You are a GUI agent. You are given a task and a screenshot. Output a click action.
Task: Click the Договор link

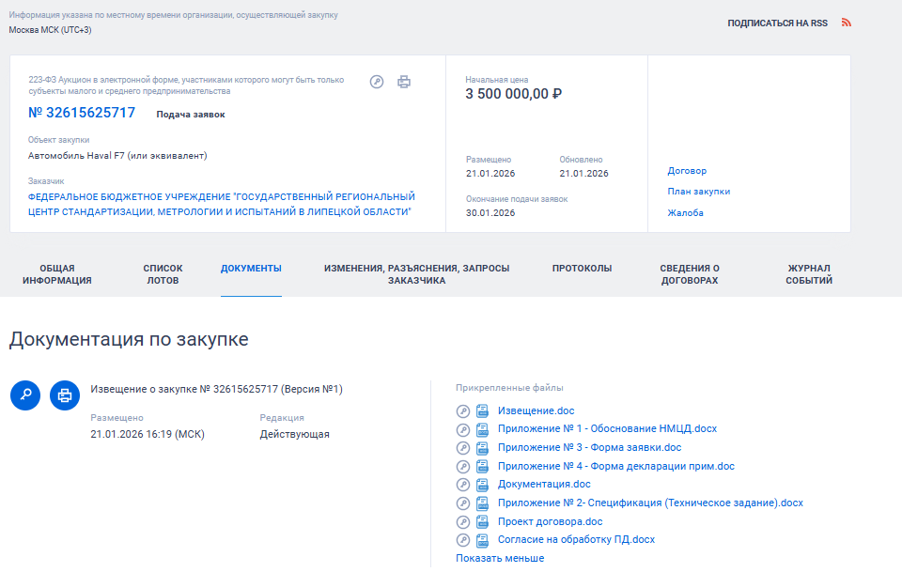(x=687, y=171)
